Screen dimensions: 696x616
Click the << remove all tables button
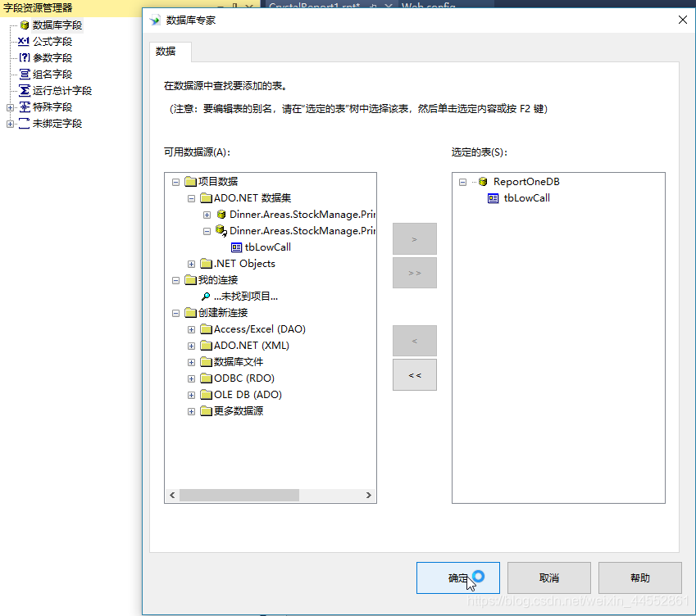coord(415,374)
